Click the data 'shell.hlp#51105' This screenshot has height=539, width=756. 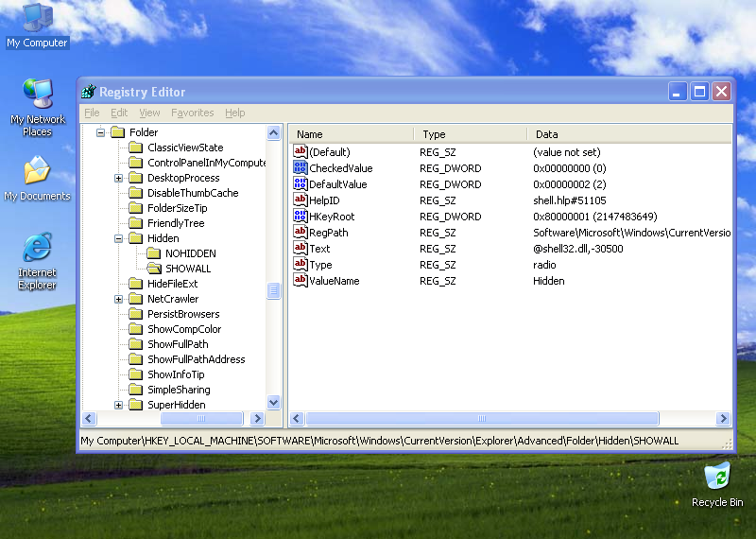pos(570,200)
